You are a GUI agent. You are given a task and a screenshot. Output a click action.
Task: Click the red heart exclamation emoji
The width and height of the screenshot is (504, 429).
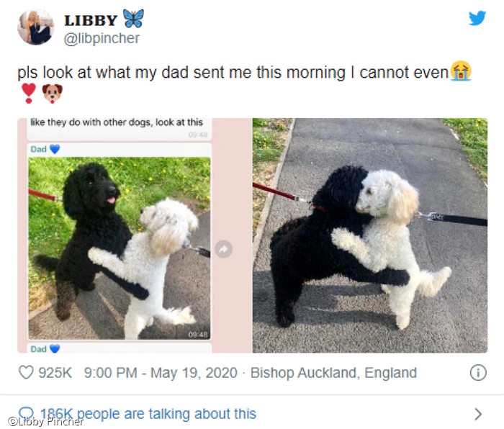pos(28,93)
